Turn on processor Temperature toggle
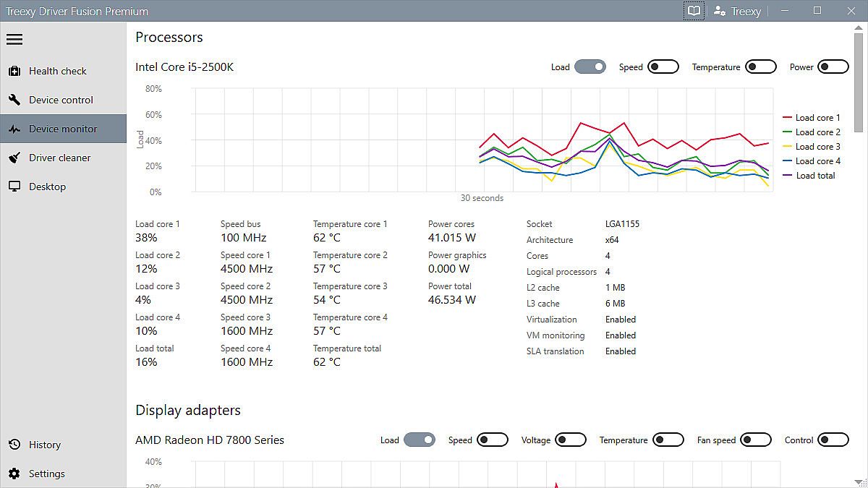The height and width of the screenshot is (488, 868). pos(760,67)
